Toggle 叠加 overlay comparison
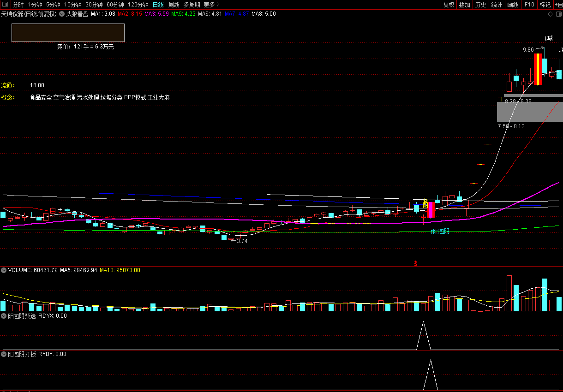The height and width of the screenshot is (392, 563). coord(464,5)
